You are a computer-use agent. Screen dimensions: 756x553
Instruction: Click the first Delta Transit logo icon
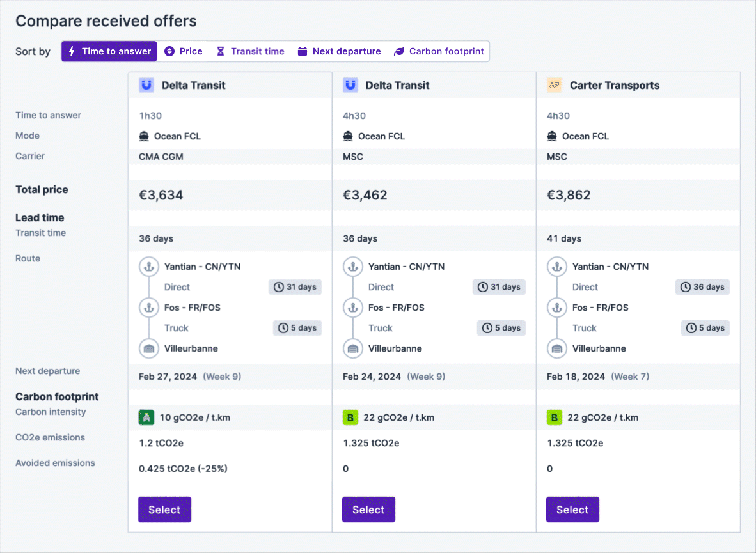coord(146,85)
